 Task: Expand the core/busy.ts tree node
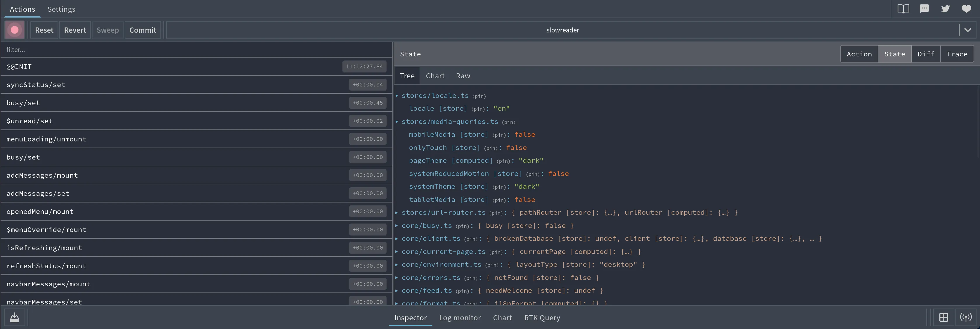point(397,226)
